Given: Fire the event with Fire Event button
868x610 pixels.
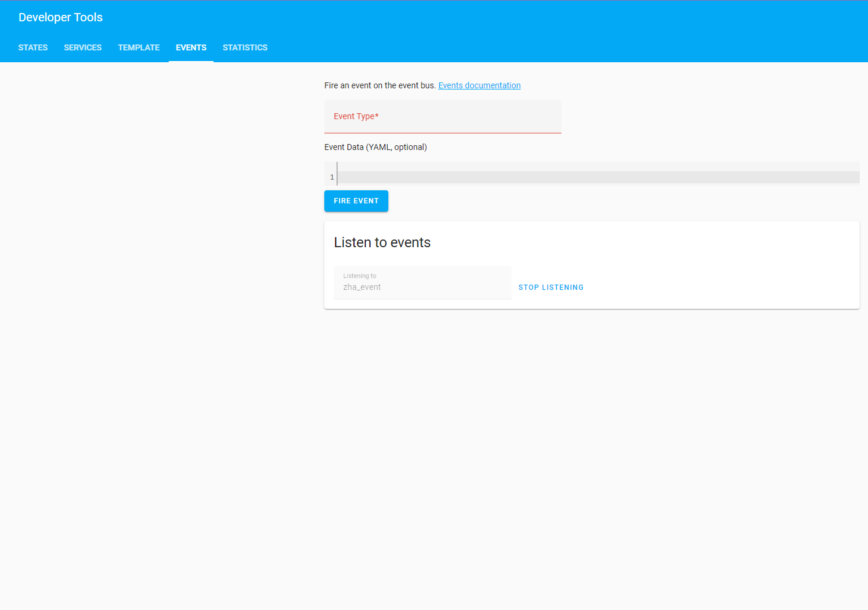Looking at the screenshot, I should 356,201.
